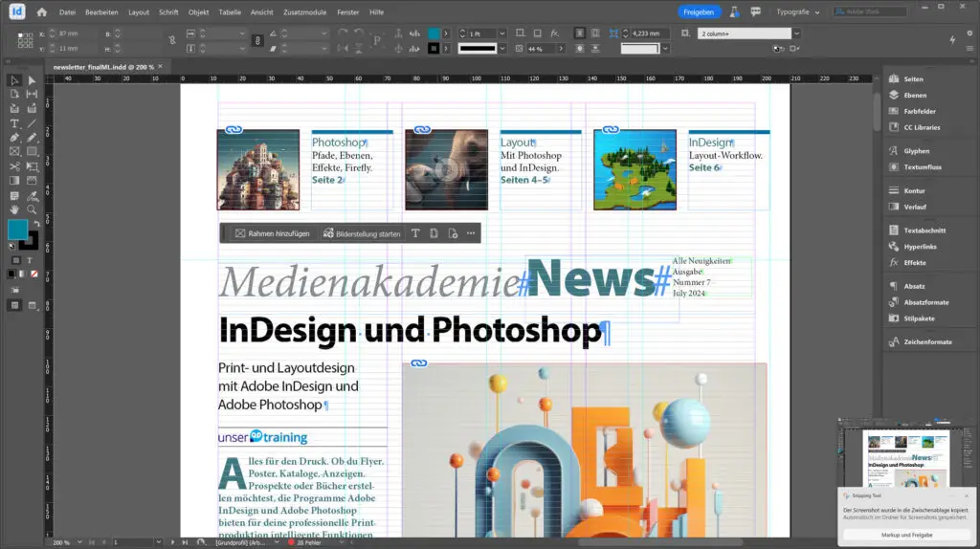Select the Gradient Swatch tool
This screenshot has width=980, height=549.
14,181
